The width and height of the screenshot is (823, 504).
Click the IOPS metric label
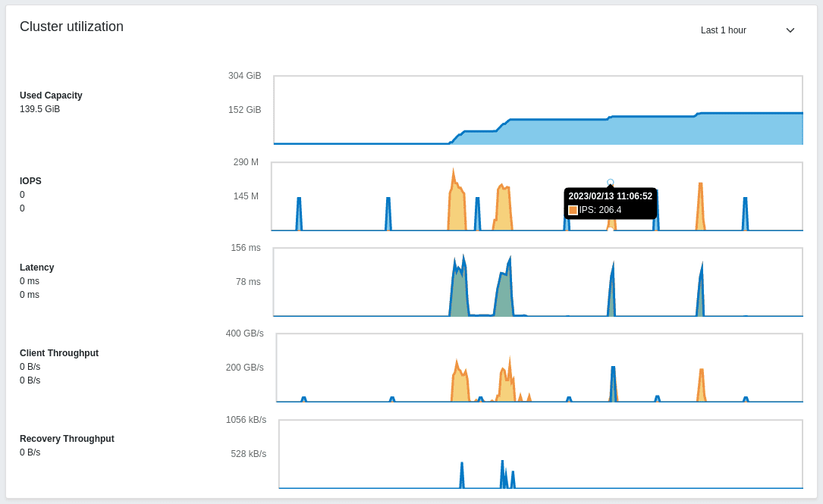30,181
